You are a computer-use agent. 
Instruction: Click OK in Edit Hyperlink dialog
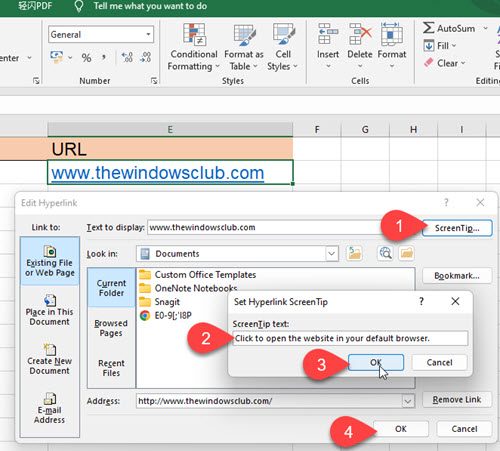pos(401,429)
